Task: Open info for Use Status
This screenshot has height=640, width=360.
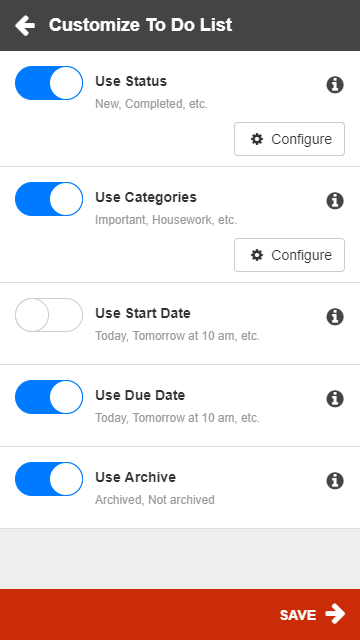Action: 335,85
